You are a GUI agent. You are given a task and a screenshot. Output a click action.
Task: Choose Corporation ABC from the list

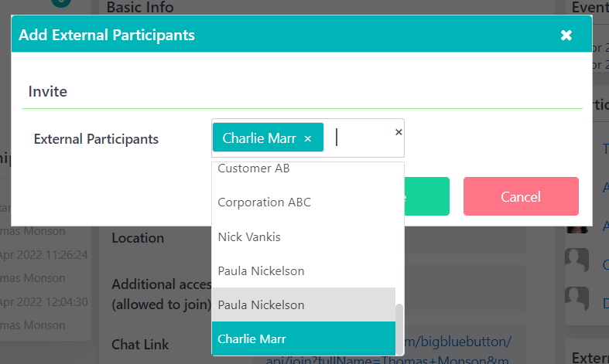click(x=303, y=202)
